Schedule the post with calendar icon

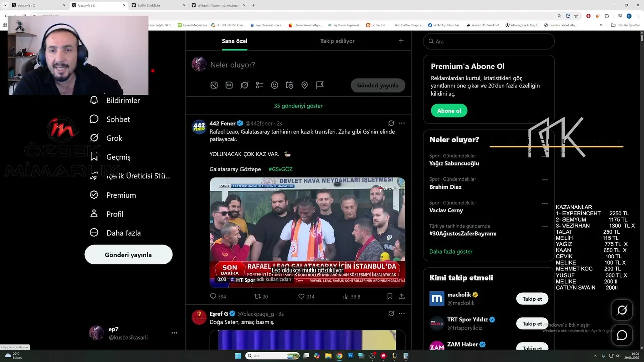pos(290,85)
